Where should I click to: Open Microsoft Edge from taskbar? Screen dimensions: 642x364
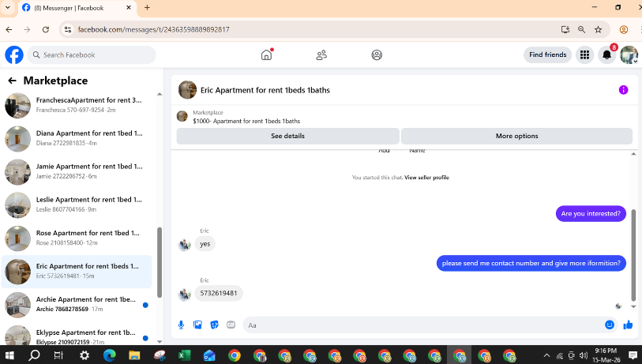tap(109, 355)
